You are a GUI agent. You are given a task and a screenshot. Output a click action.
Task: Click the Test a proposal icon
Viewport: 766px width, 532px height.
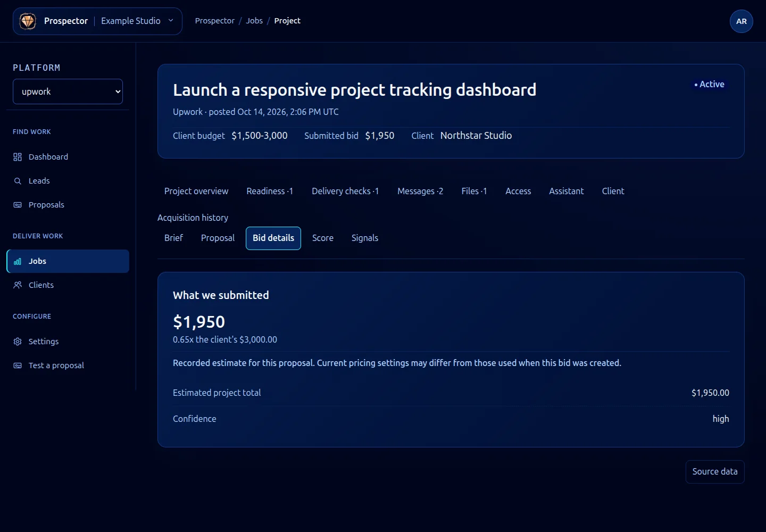click(18, 365)
